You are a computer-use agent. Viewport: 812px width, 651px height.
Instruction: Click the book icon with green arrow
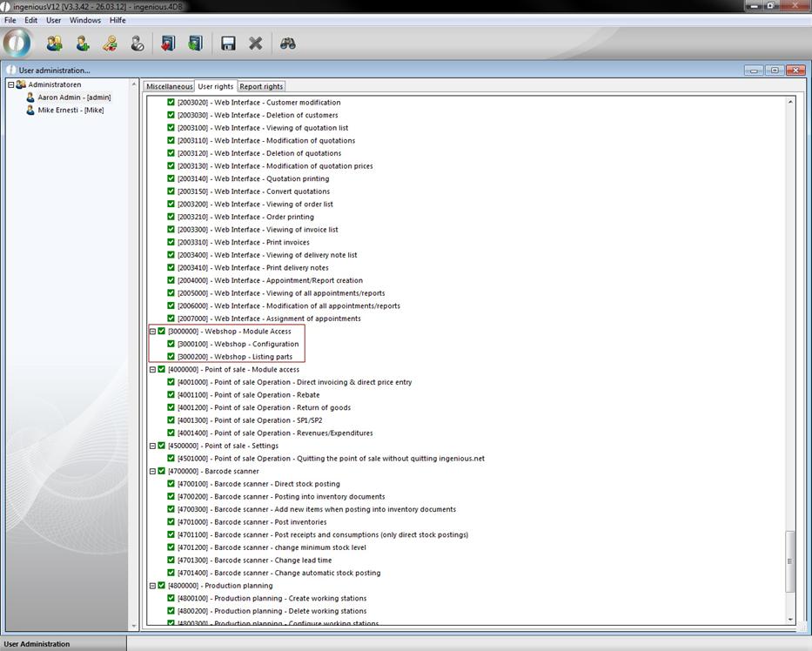pos(195,43)
